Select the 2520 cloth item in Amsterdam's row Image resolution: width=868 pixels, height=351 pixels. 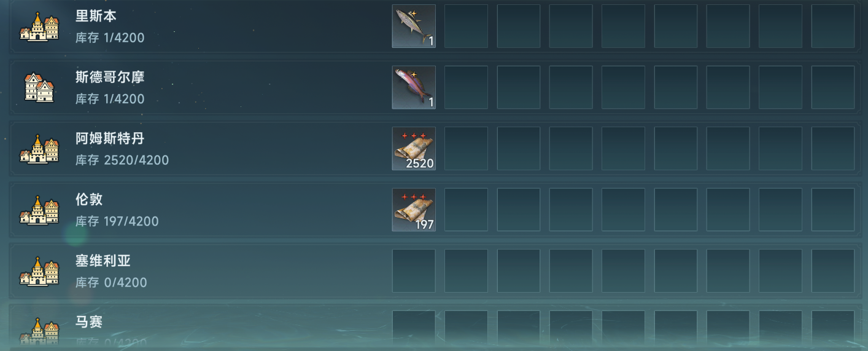(414, 149)
